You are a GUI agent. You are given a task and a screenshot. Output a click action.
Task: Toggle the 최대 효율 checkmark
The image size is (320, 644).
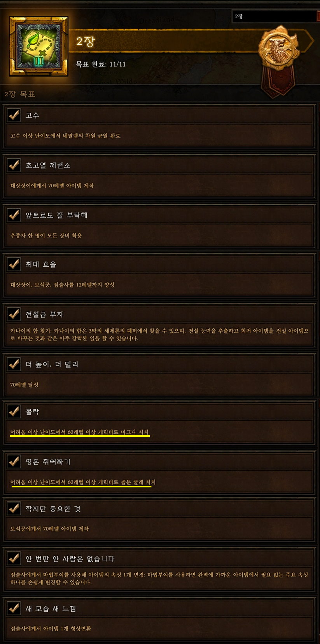pyautogui.click(x=14, y=264)
